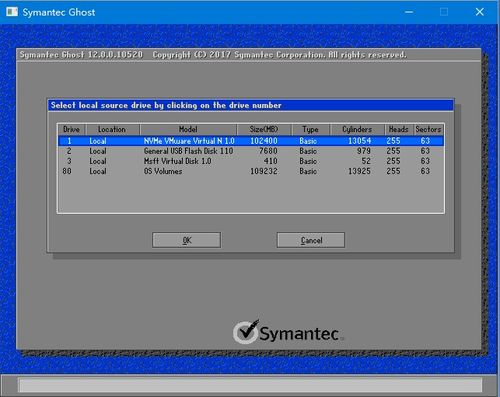The height and width of the screenshot is (397, 500).
Task: Click the Location column header
Action: (112, 129)
